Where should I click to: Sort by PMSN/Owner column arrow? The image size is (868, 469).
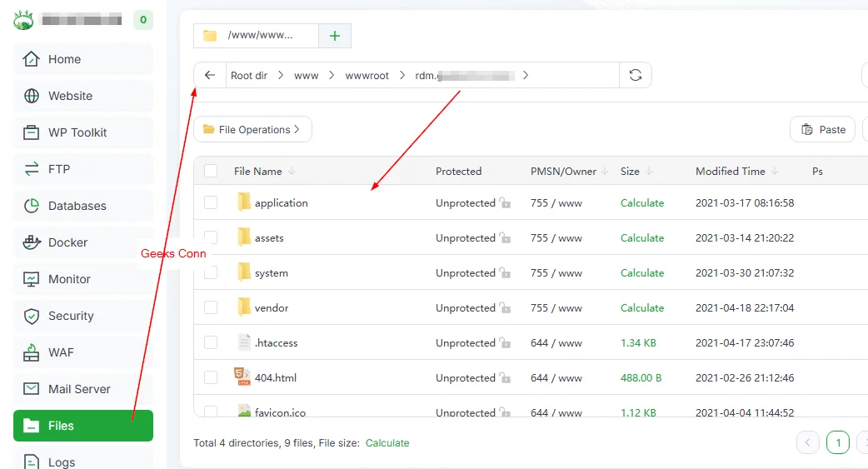605,171
